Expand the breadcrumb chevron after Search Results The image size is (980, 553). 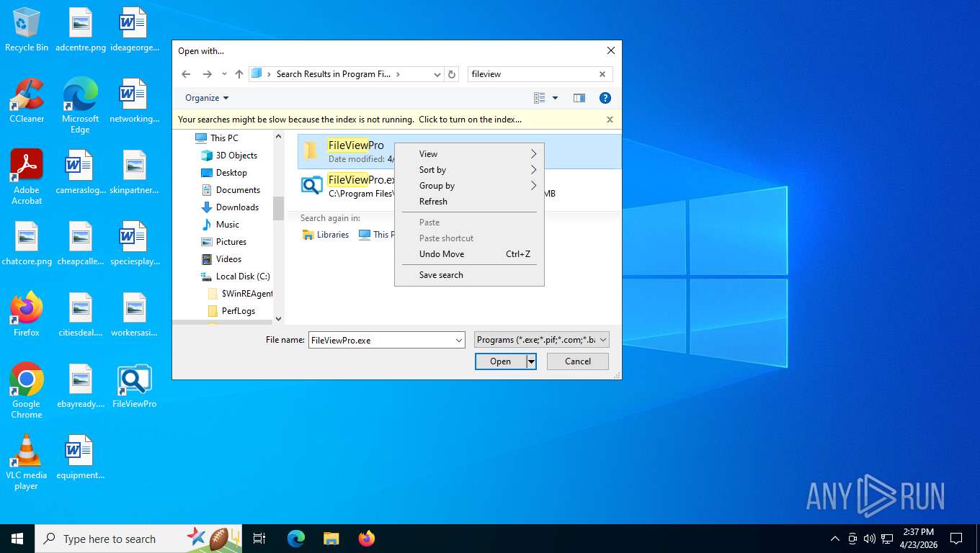point(398,74)
